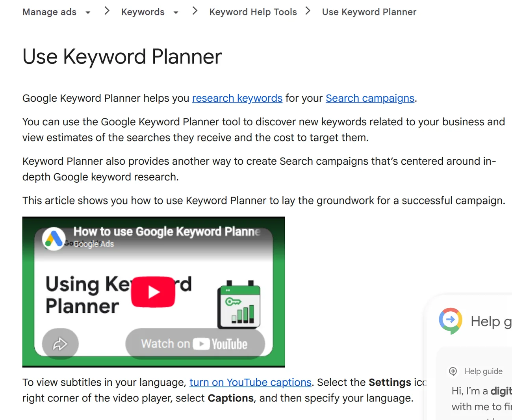Click the Use Keyword Planner page heading
512x420 pixels.
[122, 56]
